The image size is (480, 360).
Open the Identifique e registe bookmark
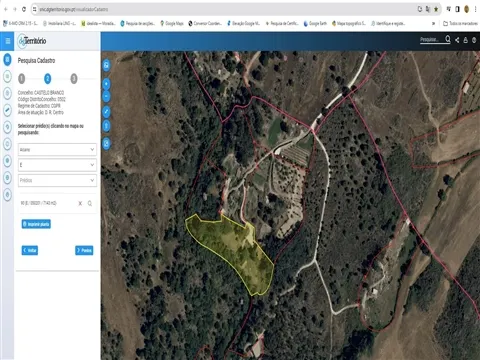pos(388,23)
